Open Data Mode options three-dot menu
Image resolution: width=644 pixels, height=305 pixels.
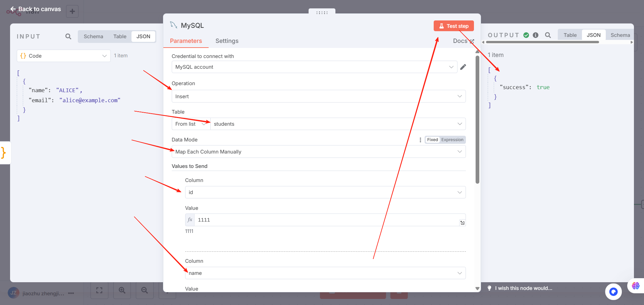click(x=420, y=140)
